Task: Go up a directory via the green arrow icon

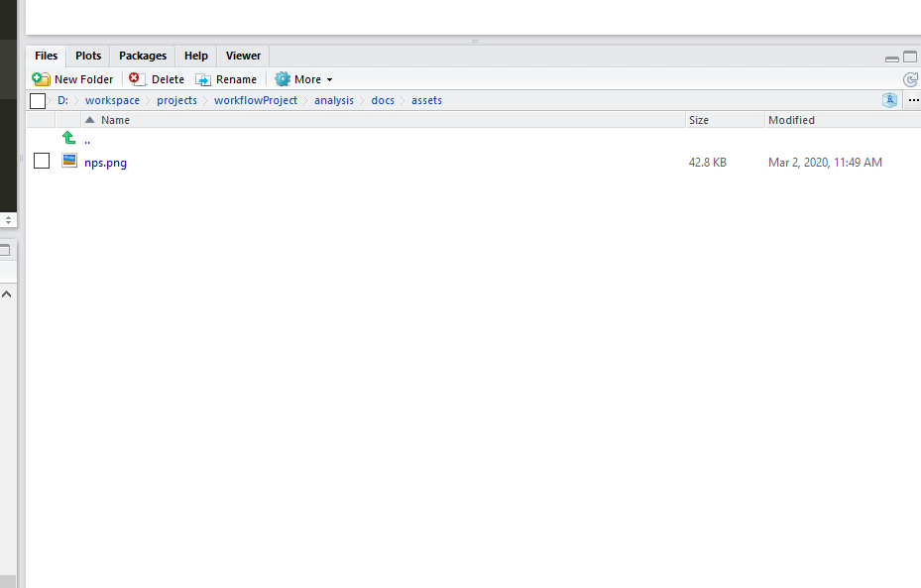Action: (x=67, y=138)
